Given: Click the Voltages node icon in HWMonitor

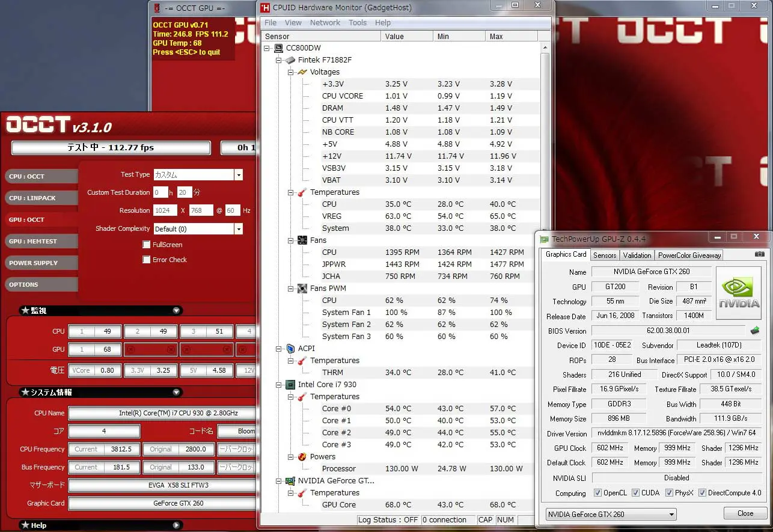Looking at the screenshot, I should (x=302, y=72).
